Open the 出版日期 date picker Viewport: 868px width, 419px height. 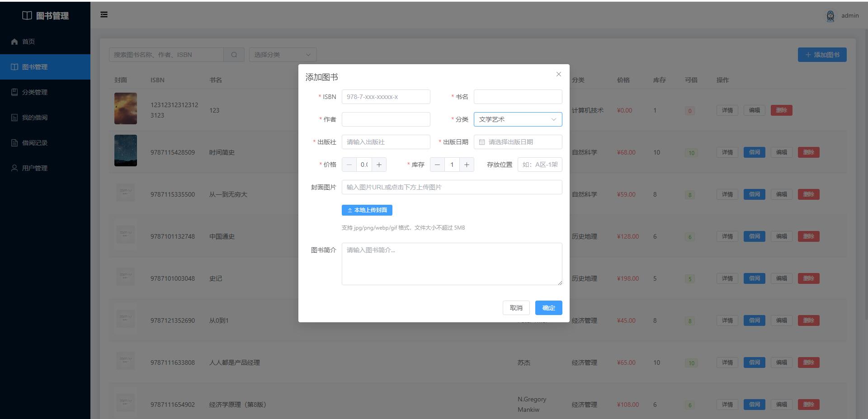518,142
